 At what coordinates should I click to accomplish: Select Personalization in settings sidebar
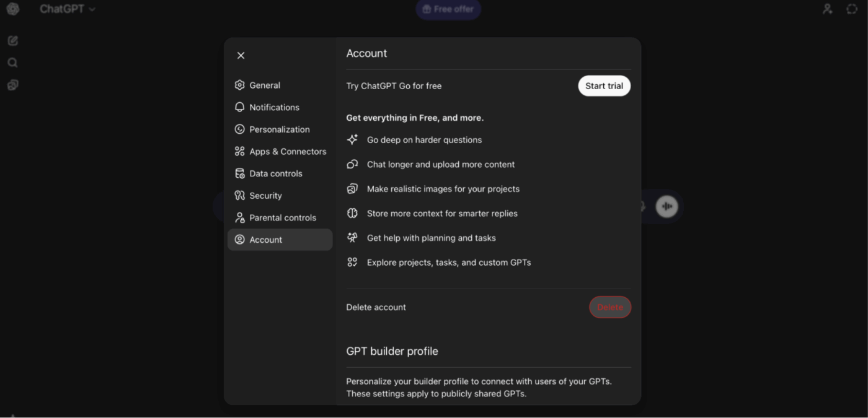pyautogui.click(x=279, y=129)
